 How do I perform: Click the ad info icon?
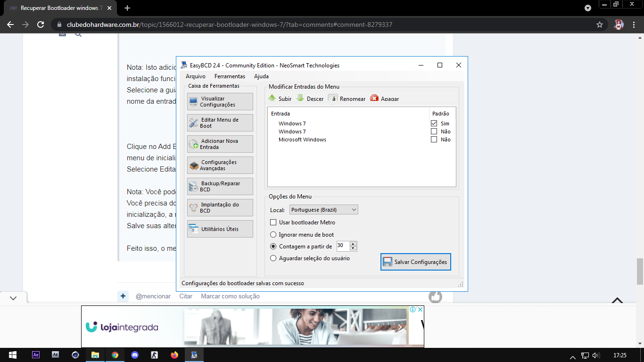point(413,309)
